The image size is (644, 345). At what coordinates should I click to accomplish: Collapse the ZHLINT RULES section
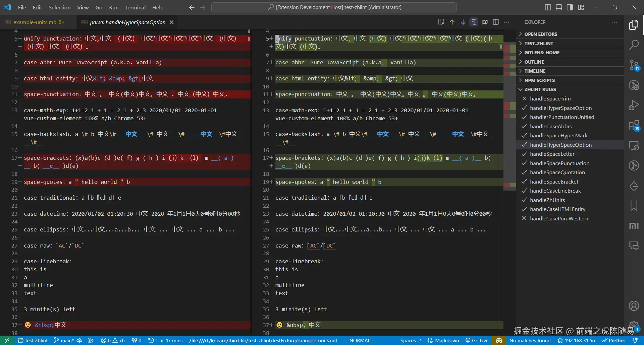540,89
